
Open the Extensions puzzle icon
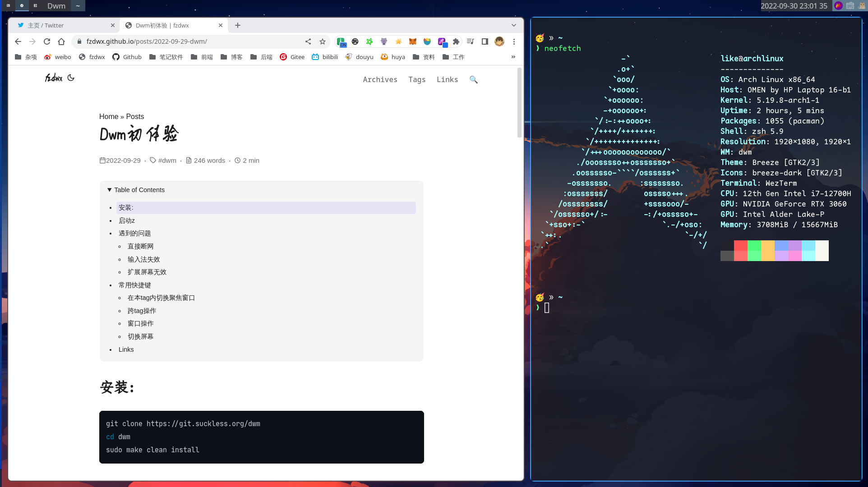coord(456,41)
